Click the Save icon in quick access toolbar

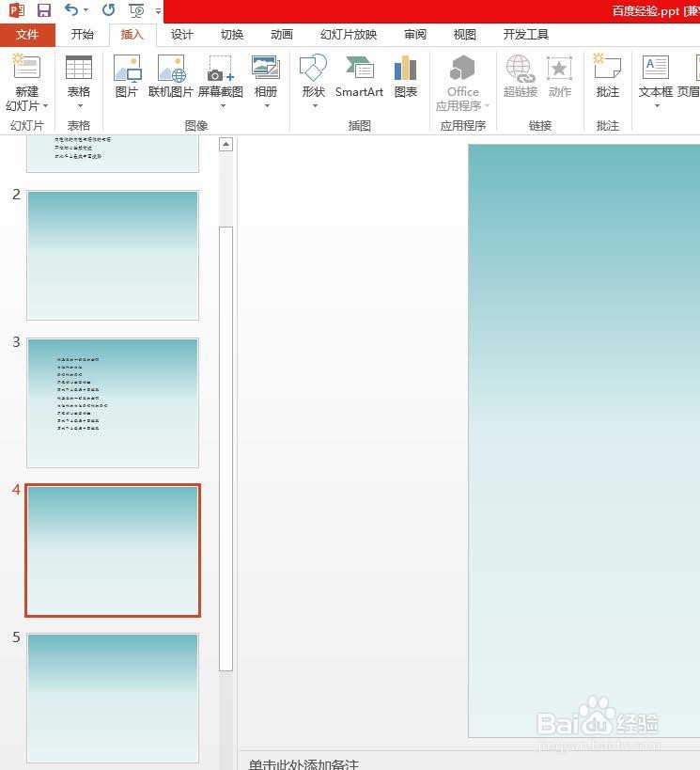click(x=44, y=10)
